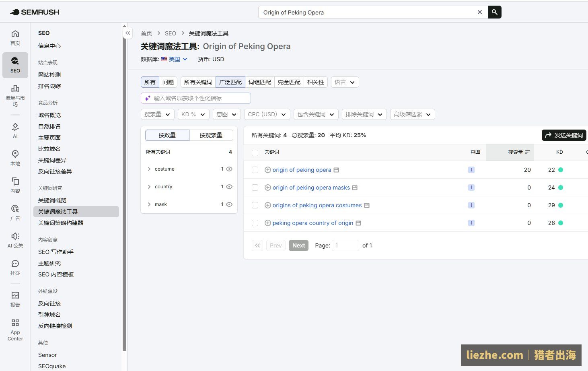The image size is (588, 371).
Task: Add 'peking opera country of origin' via plus icon
Action: tap(267, 223)
